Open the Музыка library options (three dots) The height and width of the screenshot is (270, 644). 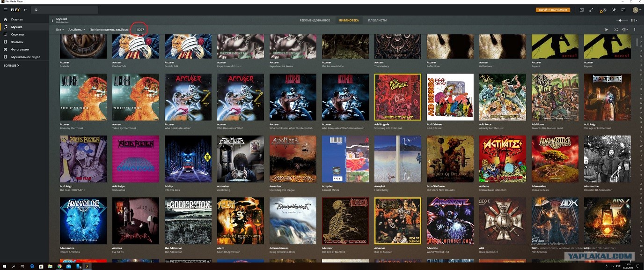52,20
